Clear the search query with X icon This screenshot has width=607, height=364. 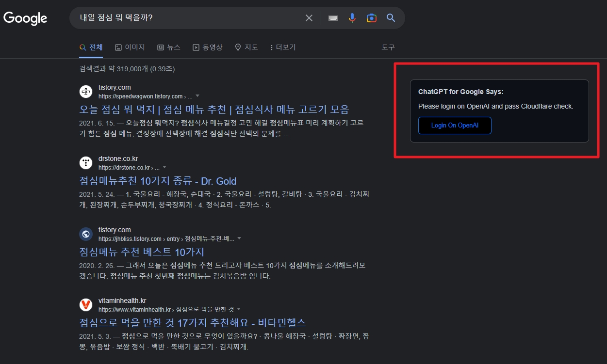[x=309, y=18]
